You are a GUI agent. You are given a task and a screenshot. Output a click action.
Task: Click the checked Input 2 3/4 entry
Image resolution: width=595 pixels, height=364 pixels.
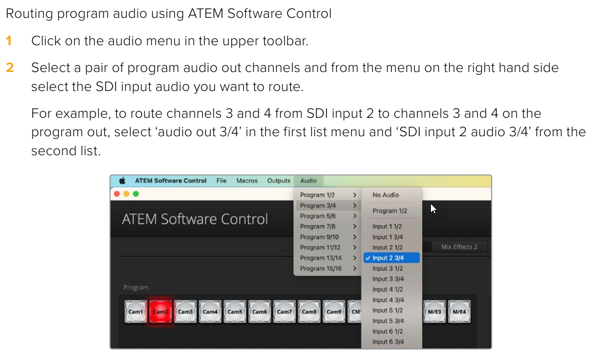coord(392,258)
